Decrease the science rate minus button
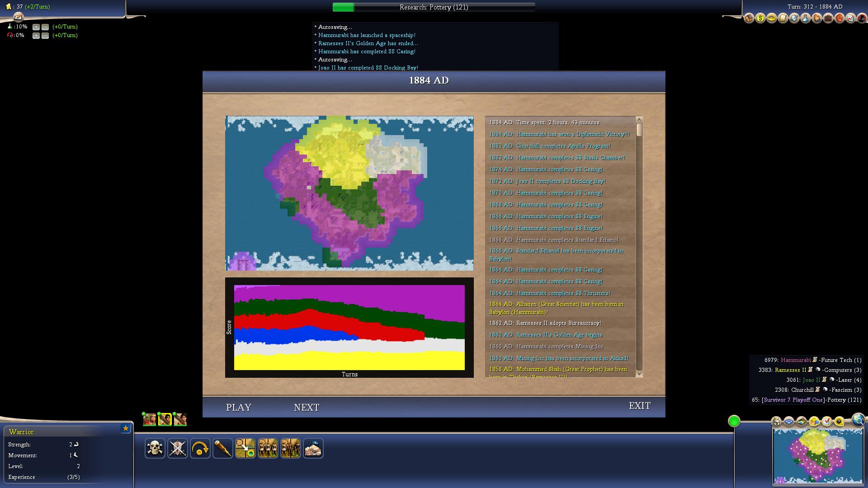 click(45, 27)
